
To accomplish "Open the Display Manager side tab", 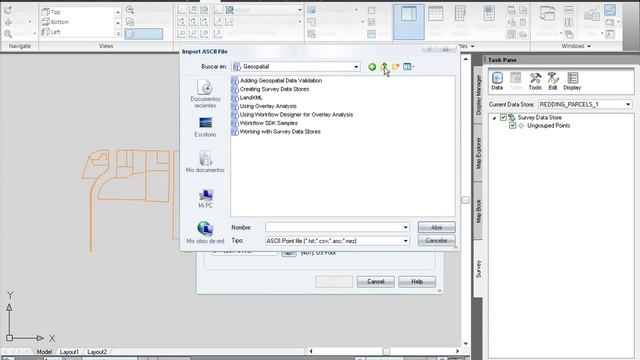I will [x=478, y=95].
